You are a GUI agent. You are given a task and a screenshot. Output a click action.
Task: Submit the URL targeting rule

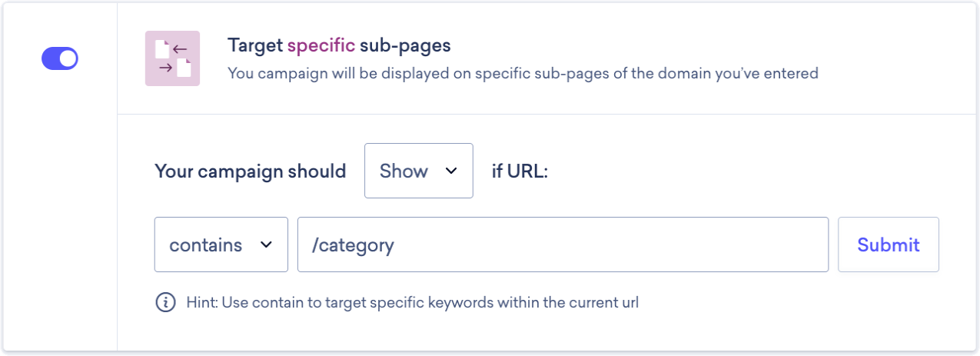(889, 245)
